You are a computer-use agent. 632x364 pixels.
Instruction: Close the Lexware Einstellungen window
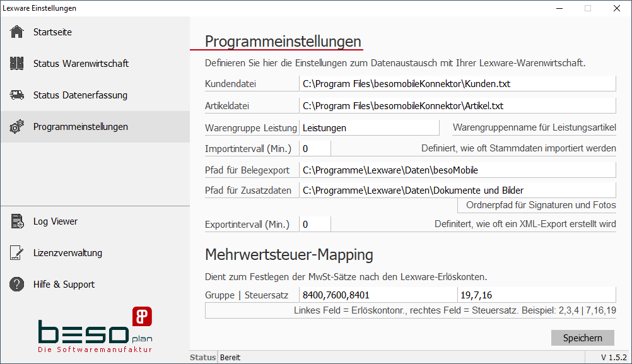pyautogui.click(x=617, y=8)
